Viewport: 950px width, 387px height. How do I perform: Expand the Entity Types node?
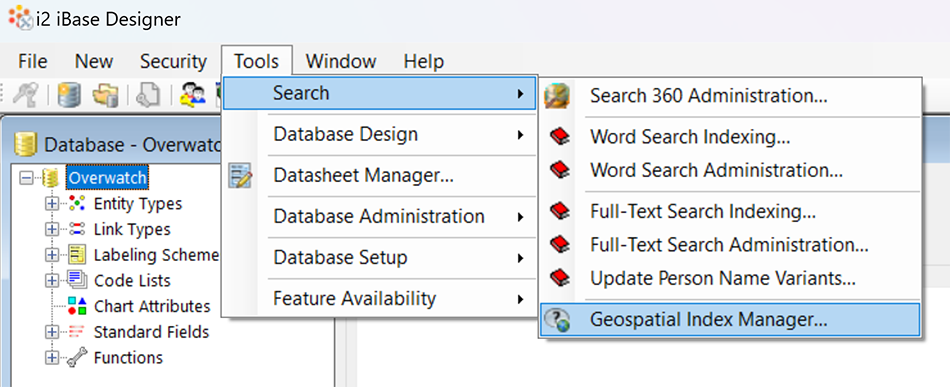click(51, 203)
